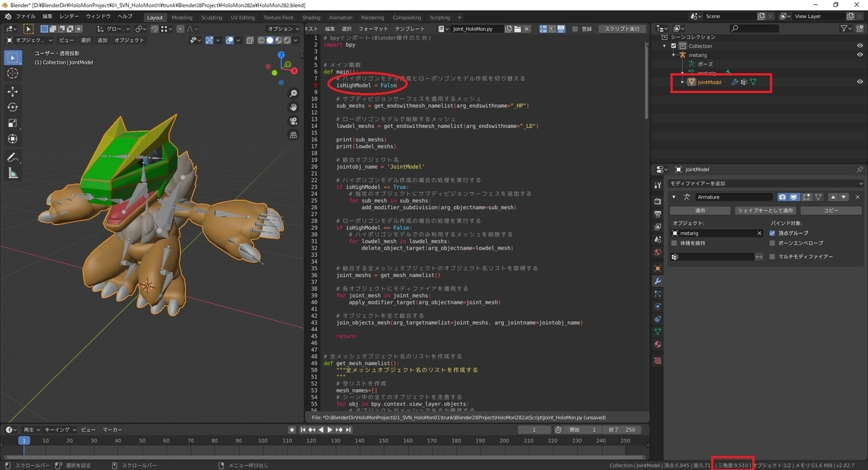This screenshot has width=868, height=470.
Task: Toggle Armature modifier render camera visibility
Action: click(x=783, y=197)
